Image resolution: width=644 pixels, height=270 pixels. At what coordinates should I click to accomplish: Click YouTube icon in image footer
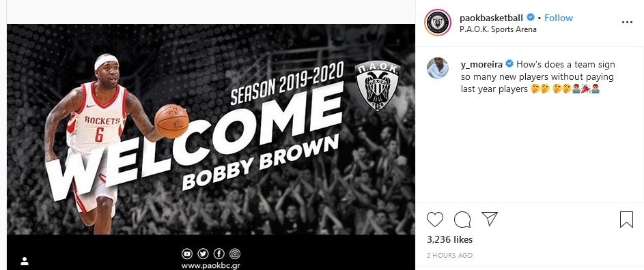[187, 254]
